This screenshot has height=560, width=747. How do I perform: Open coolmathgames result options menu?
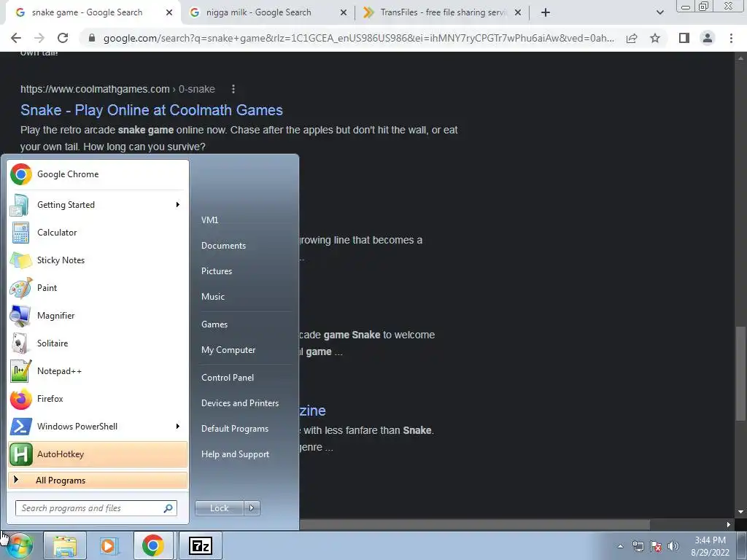point(233,89)
